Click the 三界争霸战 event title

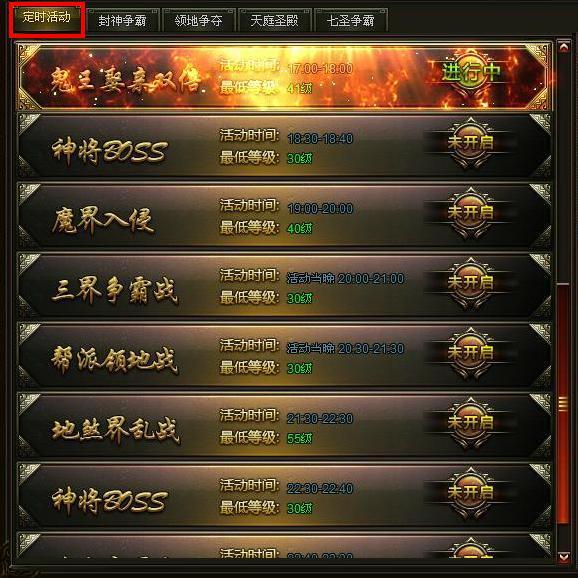115,290
